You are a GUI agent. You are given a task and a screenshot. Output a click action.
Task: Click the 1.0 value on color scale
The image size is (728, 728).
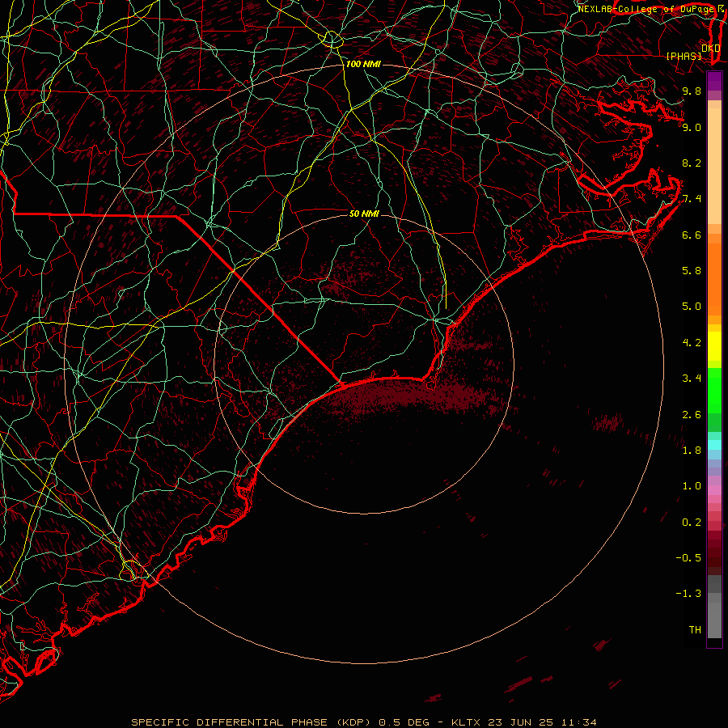pos(692,486)
